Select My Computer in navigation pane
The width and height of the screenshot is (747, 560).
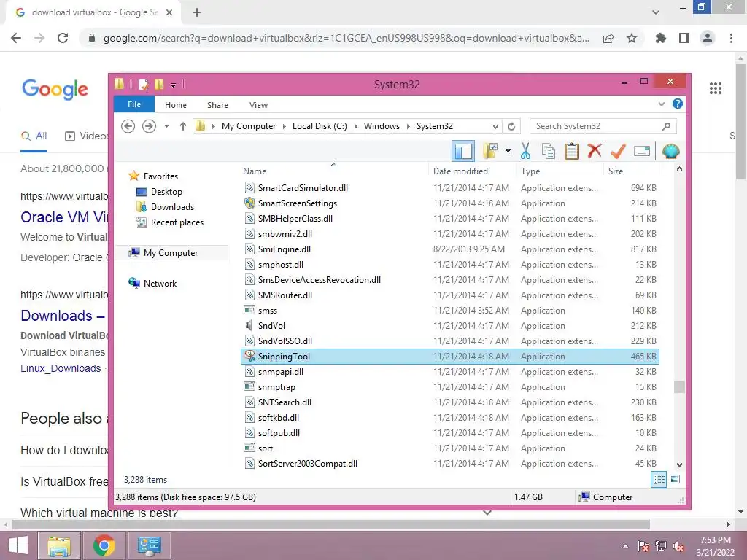tap(171, 253)
